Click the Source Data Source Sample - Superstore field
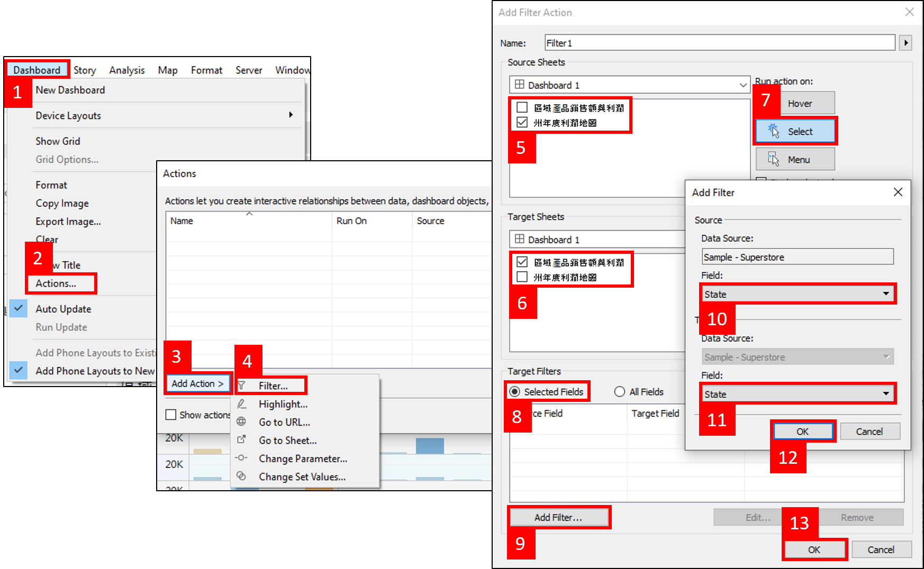Screen dimensions: 924x569 click(x=798, y=257)
